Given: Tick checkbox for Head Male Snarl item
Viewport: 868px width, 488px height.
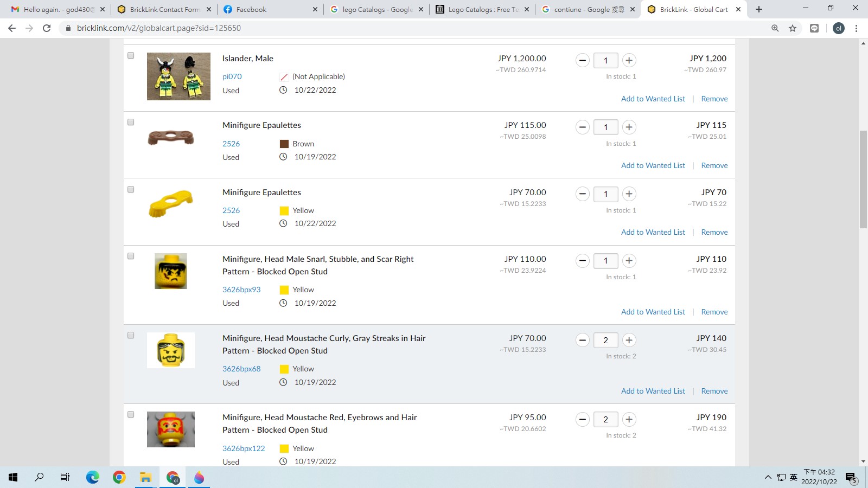Looking at the screenshot, I should [131, 256].
